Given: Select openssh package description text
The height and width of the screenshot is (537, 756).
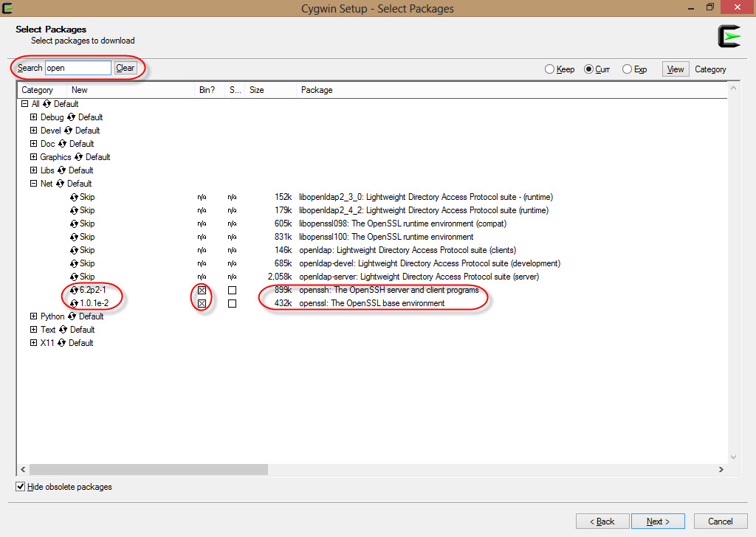Looking at the screenshot, I should coord(389,290).
